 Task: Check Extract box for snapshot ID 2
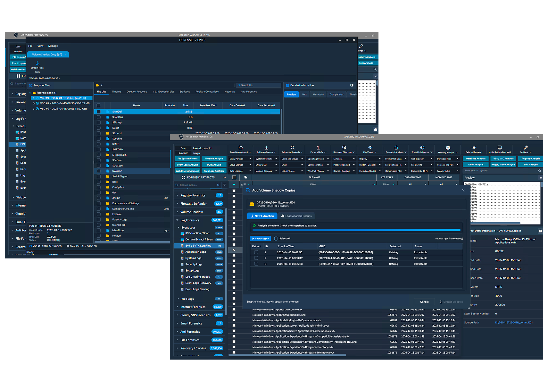coord(256,258)
